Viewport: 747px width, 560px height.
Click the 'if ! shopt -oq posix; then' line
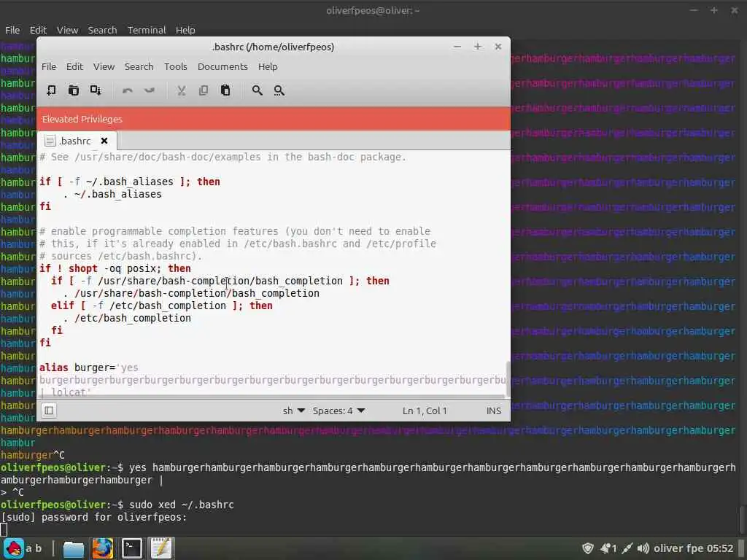pyautogui.click(x=115, y=268)
